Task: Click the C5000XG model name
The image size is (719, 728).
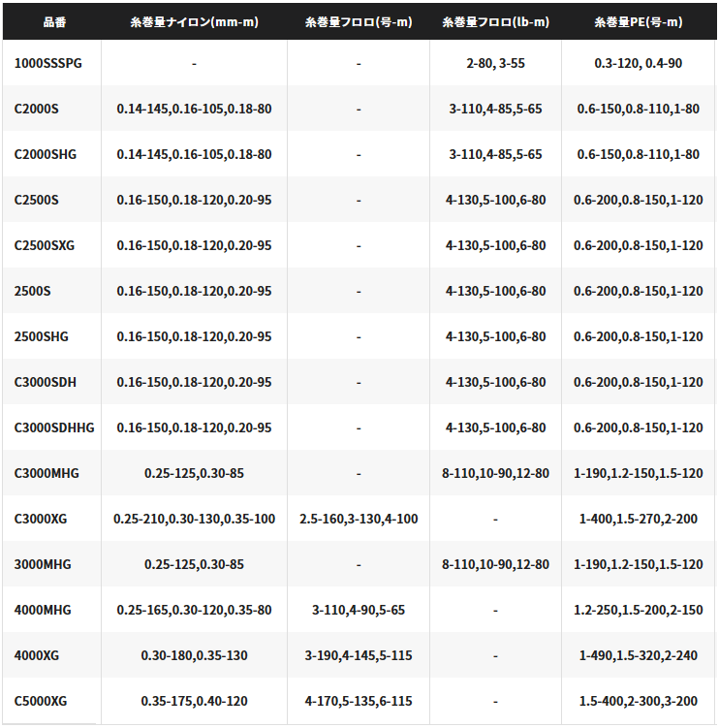Action: point(41,701)
